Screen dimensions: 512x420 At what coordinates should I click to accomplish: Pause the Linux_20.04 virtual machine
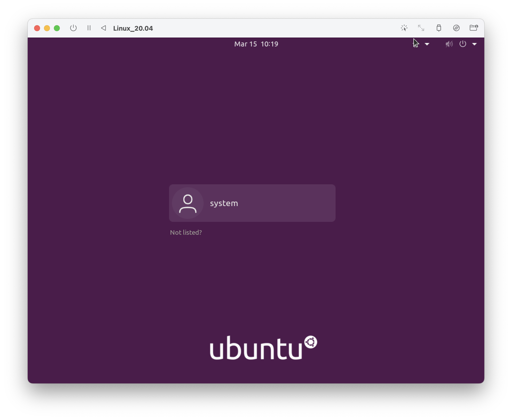tap(89, 28)
